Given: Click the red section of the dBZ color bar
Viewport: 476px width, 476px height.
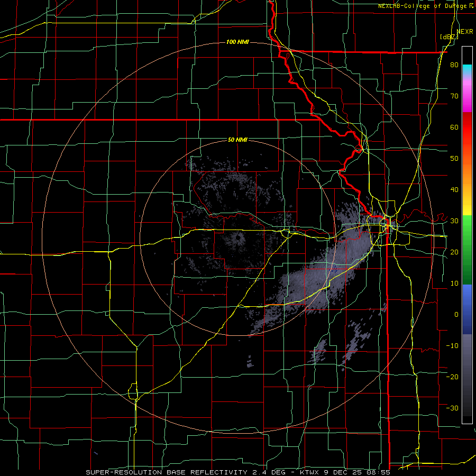Looking at the screenshot, I should 467,132.
